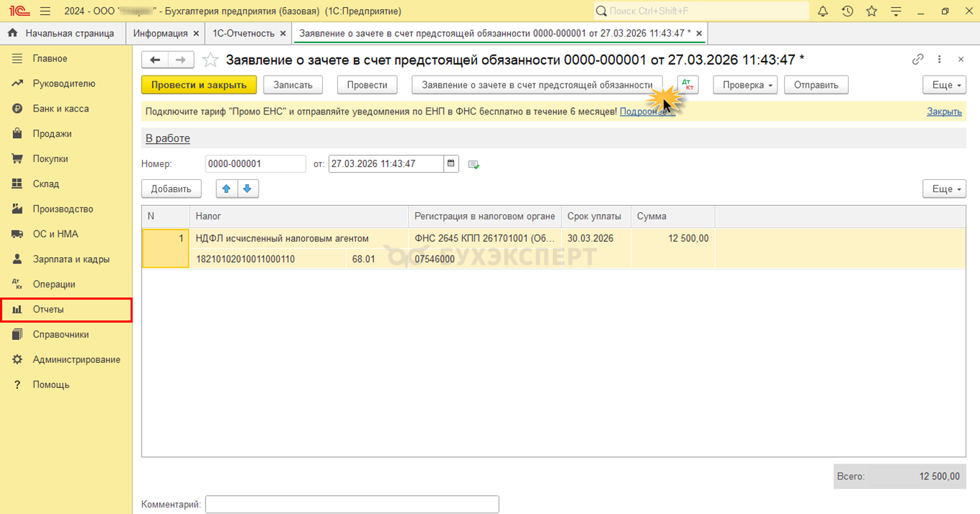Open the Зарплата и кадры section
This screenshot has height=514, width=980.
click(66, 259)
